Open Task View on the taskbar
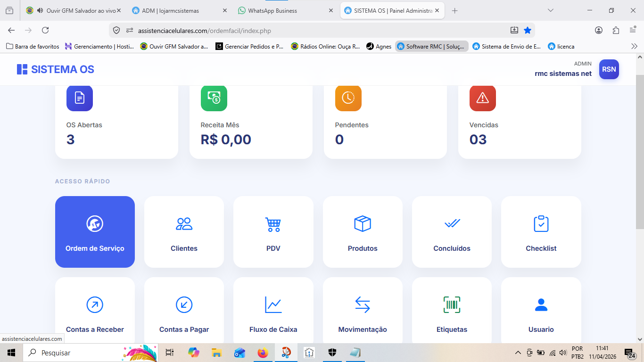644x362 pixels. [170, 353]
